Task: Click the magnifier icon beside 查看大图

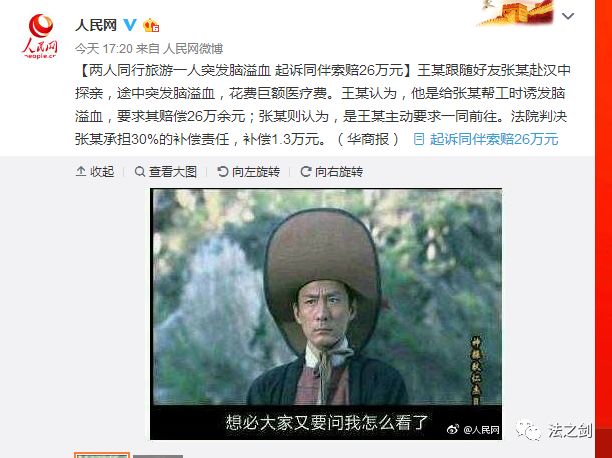Action: [139, 171]
